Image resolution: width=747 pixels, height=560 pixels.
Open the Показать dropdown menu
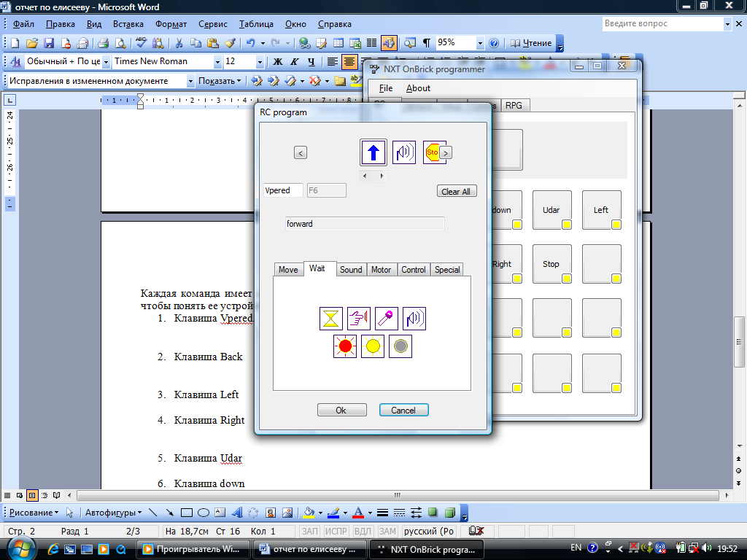(220, 81)
